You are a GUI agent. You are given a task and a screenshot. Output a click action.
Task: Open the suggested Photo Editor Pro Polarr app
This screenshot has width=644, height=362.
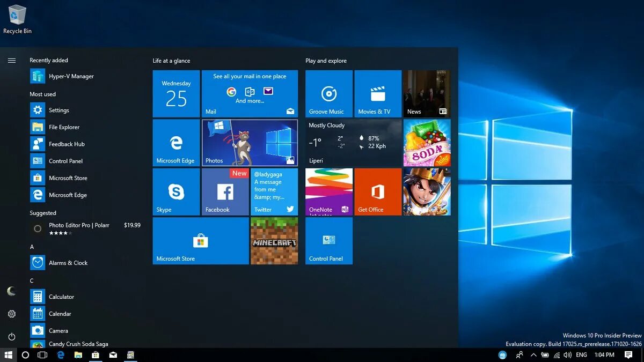[86, 229]
